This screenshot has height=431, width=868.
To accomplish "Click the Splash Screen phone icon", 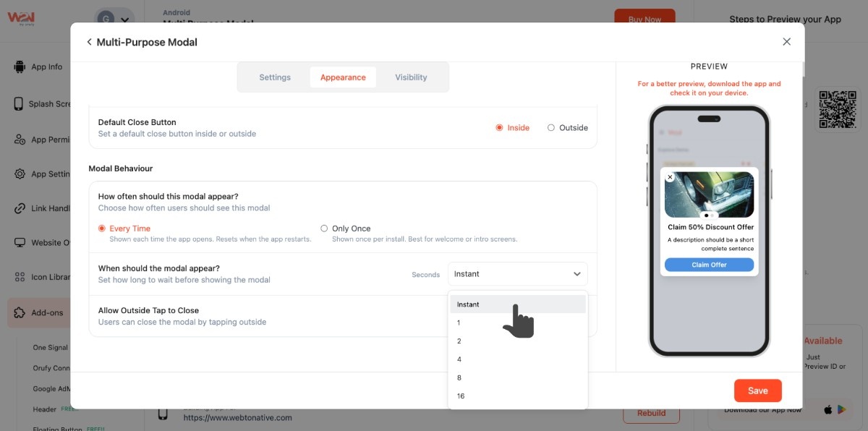I will coord(19,104).
